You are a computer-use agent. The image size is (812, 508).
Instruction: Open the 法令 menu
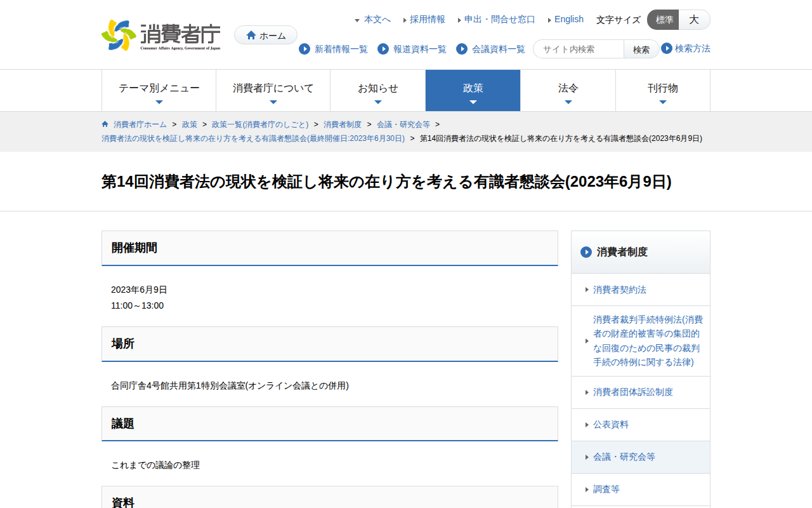[x=568, y=91]
